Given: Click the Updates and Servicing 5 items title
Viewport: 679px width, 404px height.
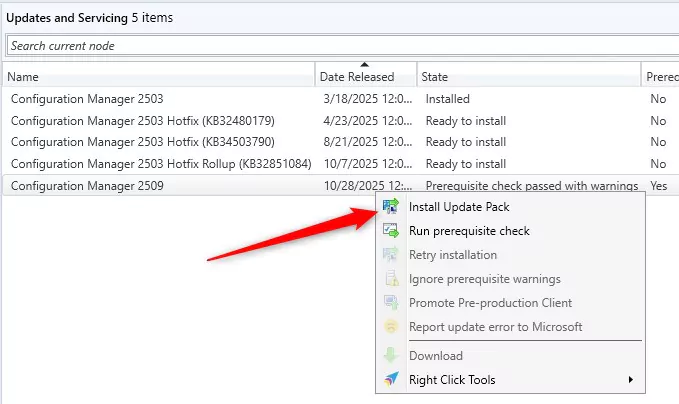Looking at the screenshot, I should tap(89, 18).
